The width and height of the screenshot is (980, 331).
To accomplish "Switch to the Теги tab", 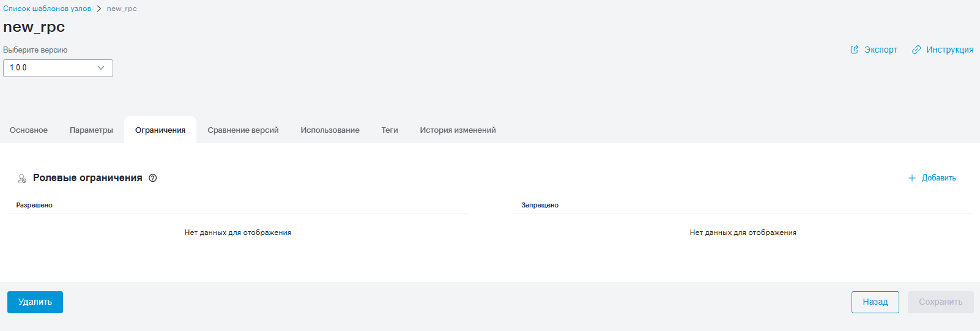I will (x=390, y=130).
